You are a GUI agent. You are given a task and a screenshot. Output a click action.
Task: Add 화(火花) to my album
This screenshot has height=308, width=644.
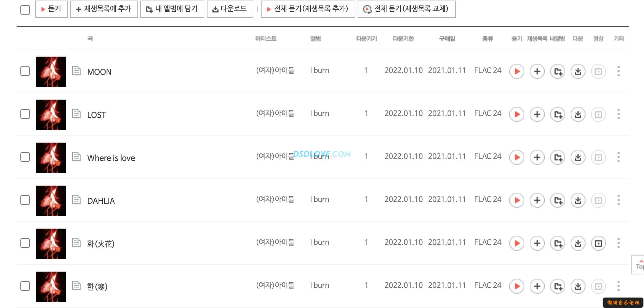coord(558,243)
